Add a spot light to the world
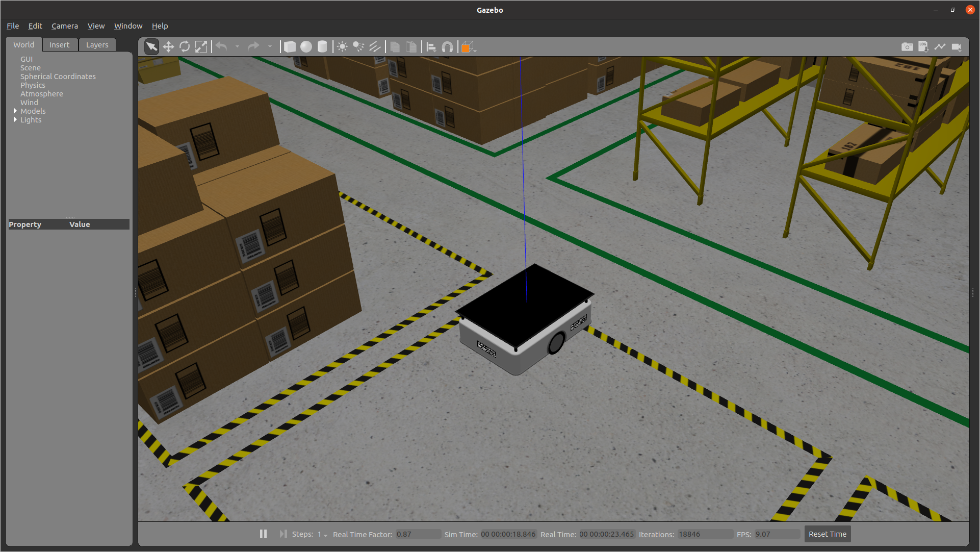This screenshot has height=552, width=980. (x=358, y=46)
